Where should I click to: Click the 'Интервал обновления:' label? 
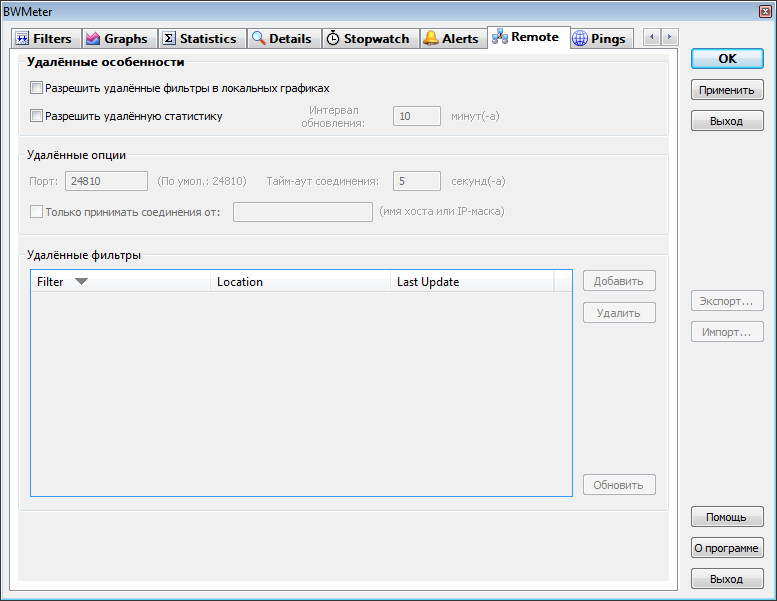(x=333, y=116)
